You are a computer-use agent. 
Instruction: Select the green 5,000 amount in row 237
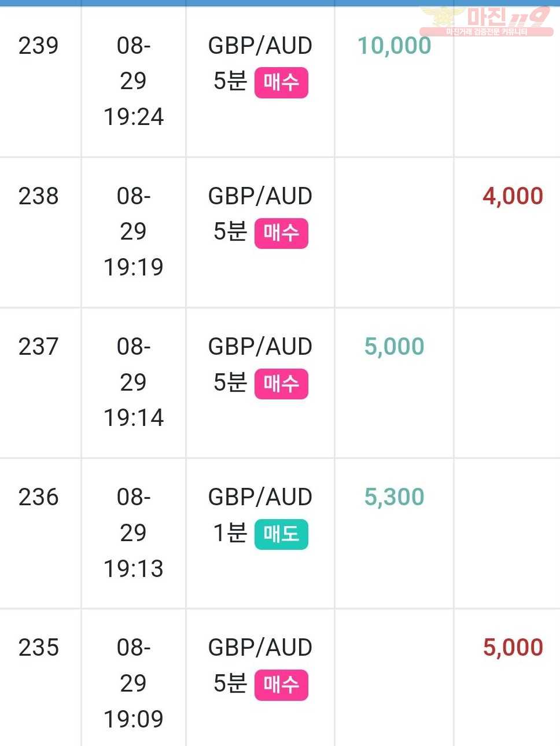(x=394, y=347)
